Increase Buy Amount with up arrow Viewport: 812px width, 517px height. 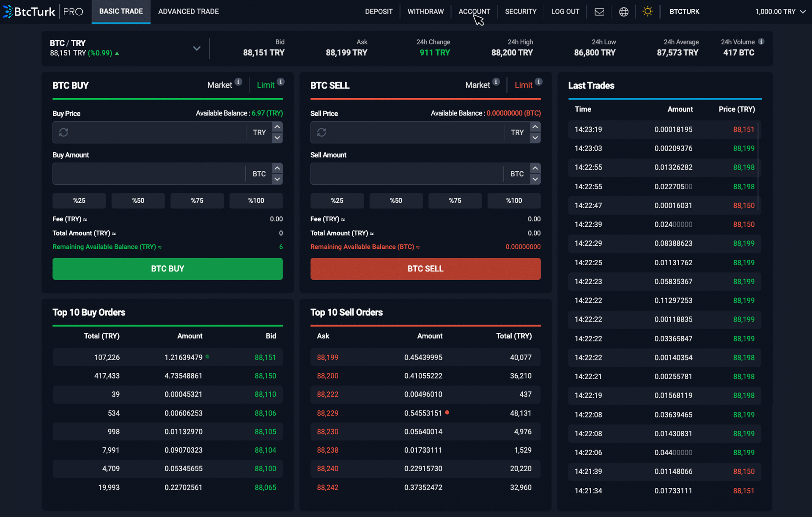[277, 168]
